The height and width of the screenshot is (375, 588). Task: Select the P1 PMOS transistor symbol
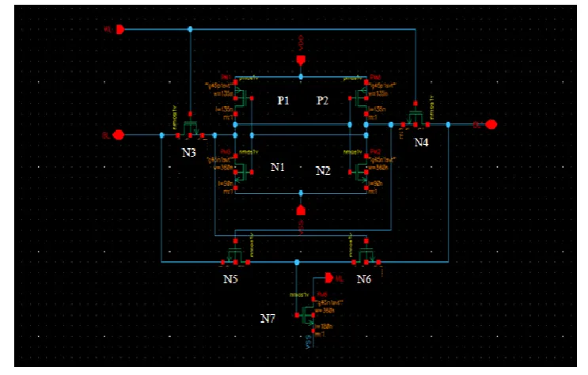coord(244,98)
